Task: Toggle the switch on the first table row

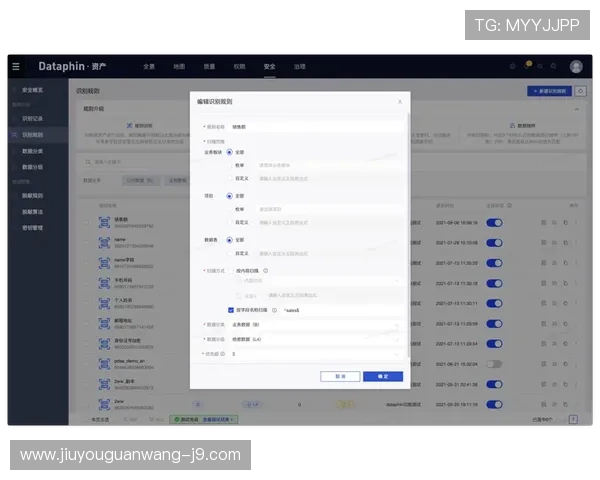Action: pos(494,223)
